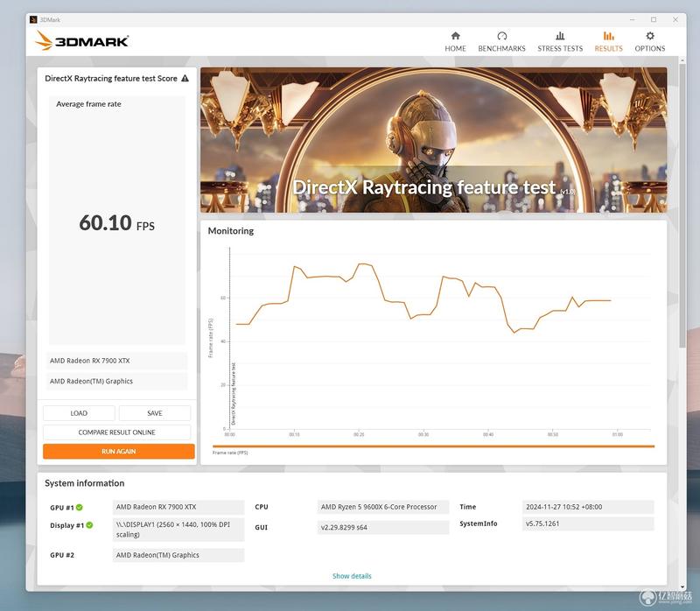Click the DirectX Raytracing feature test banner image

[433, 140]
